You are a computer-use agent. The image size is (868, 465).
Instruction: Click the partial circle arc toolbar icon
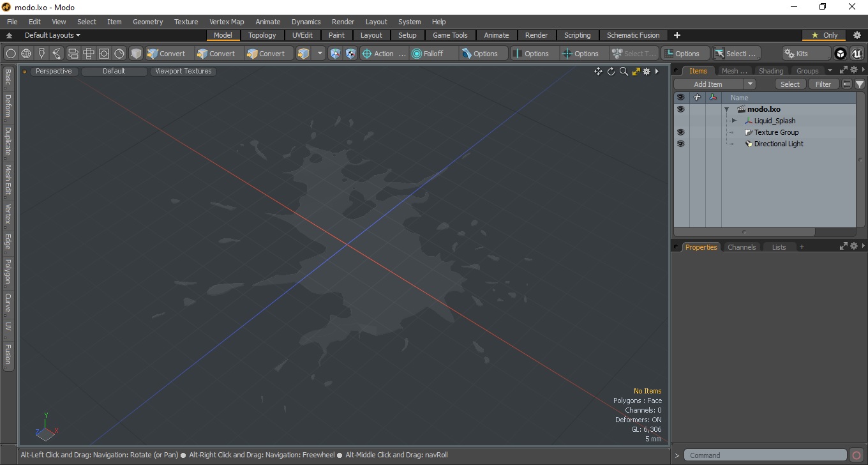(x=119, y=54)
